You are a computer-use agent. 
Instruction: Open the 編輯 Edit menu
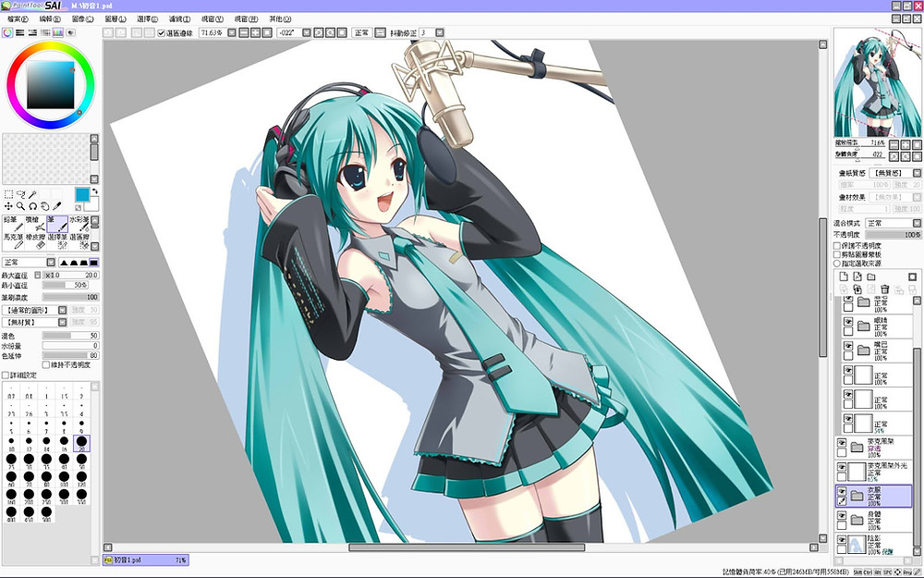click(50, 18)
